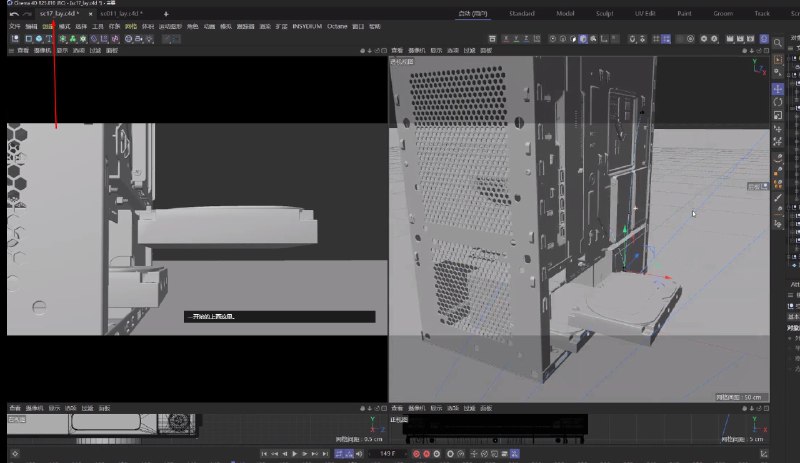Open the 模式 menu
The width and height of the screenshot is (800, 463).
click(x=64, y=26)
